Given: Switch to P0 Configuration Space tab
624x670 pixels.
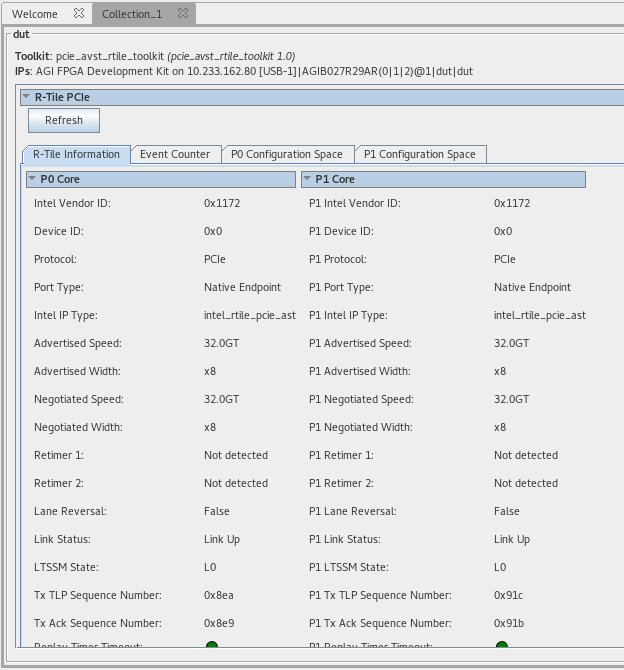Looking at the screenshot, I should [x=287, y=154].
